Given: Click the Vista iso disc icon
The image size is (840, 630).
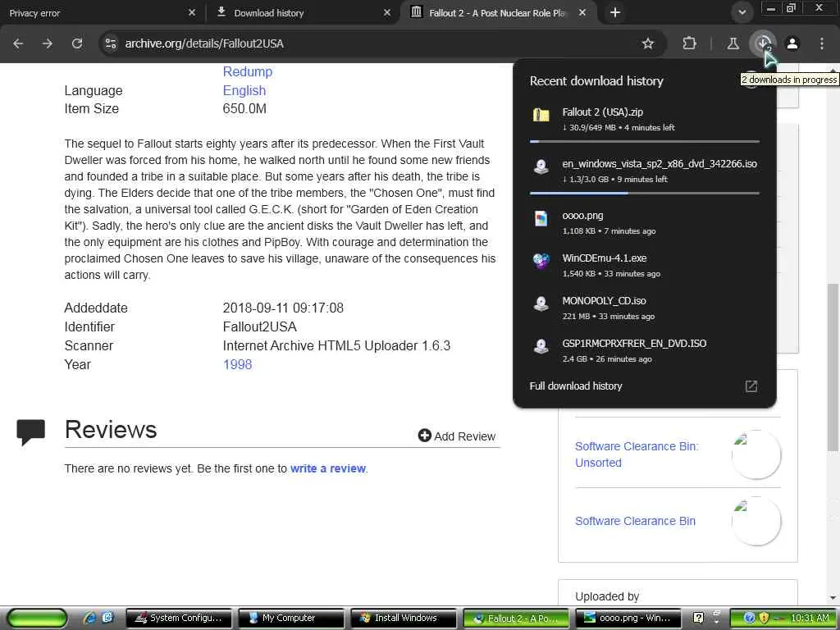Looking at the screenshot, I should pos(541,167).
